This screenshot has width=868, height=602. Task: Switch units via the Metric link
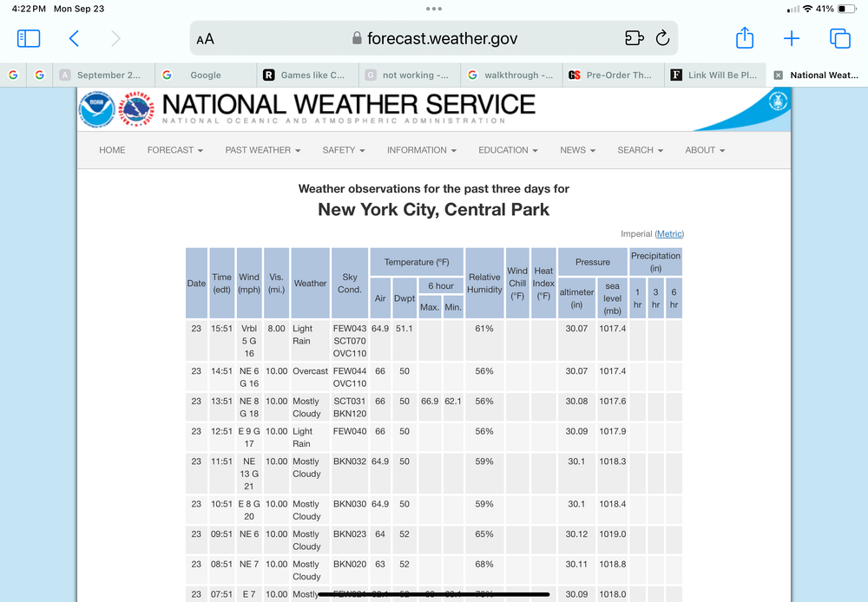pos(669,233)
